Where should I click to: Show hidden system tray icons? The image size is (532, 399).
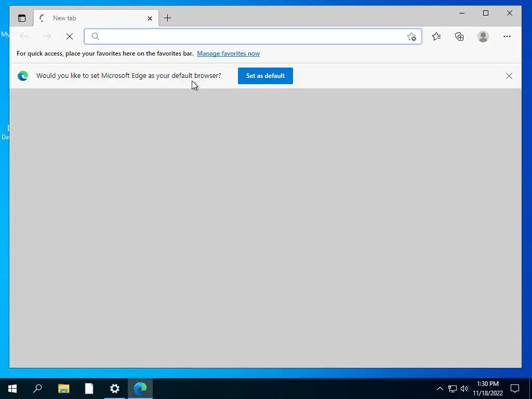(x=440, y=389)
